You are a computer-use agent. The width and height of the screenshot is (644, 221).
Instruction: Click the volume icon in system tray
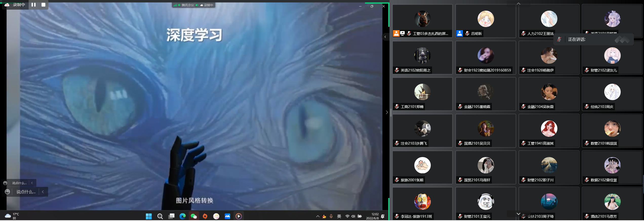353,216
